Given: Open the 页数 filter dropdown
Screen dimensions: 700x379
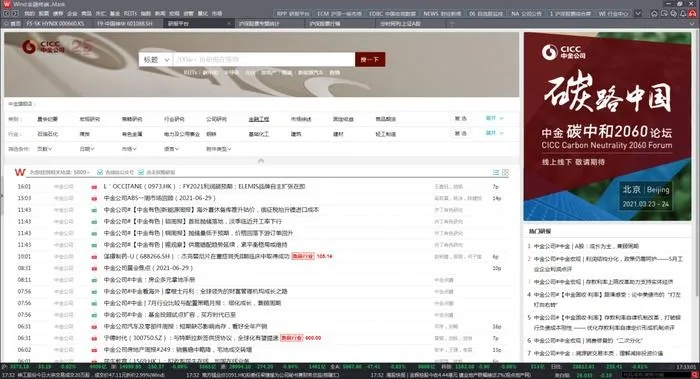Looking at the screenshot, I should 45,149.
